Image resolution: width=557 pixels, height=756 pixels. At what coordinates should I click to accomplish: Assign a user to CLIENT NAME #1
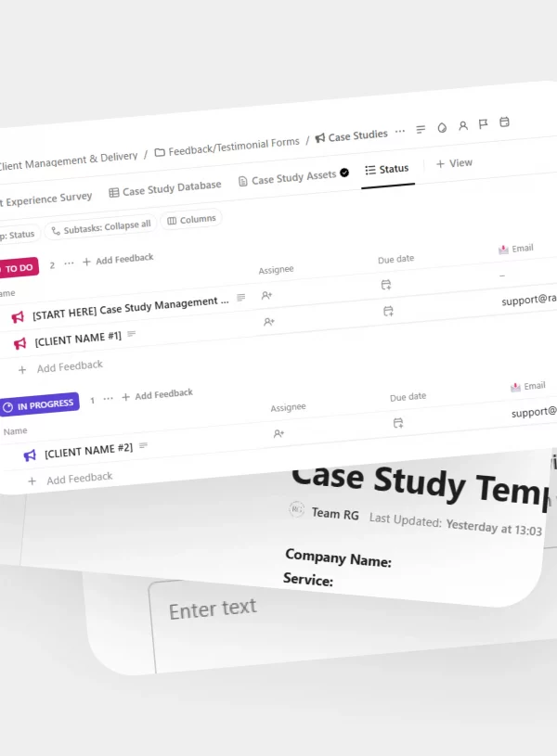coord(269,322)
